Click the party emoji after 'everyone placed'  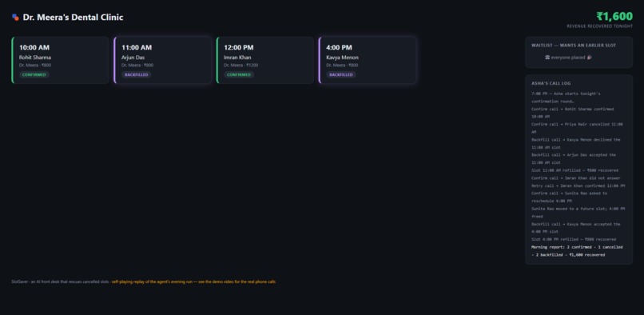pyautogui.click(x=590, y=58)
